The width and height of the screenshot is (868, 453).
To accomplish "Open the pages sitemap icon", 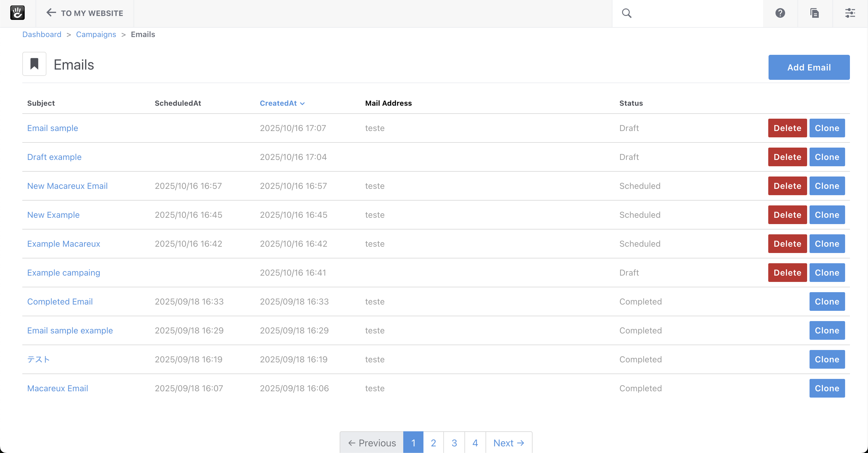I will pyautogui.click(x=815, y=13).
